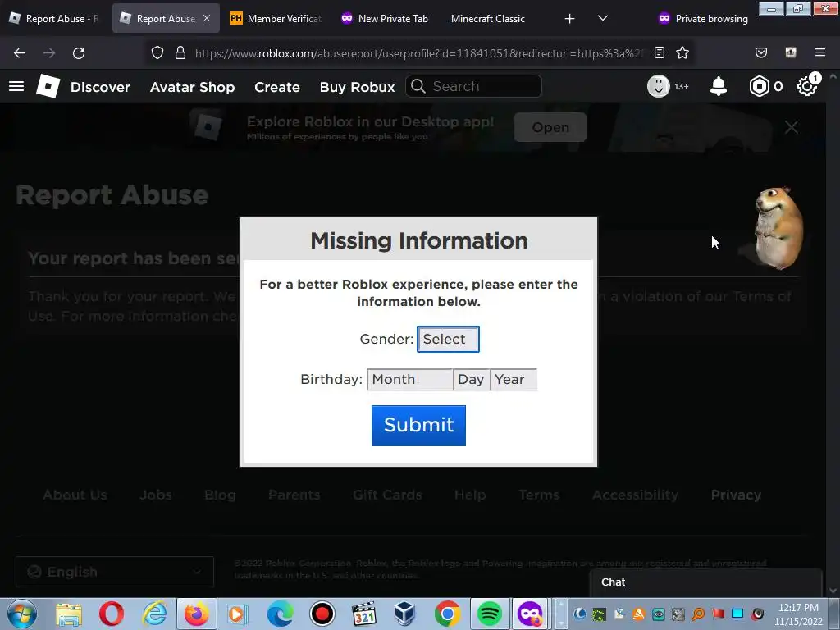The height and width of the screenshot is (630, 840).
Task: Open the Windows Start menu
Action: point(22,614)
